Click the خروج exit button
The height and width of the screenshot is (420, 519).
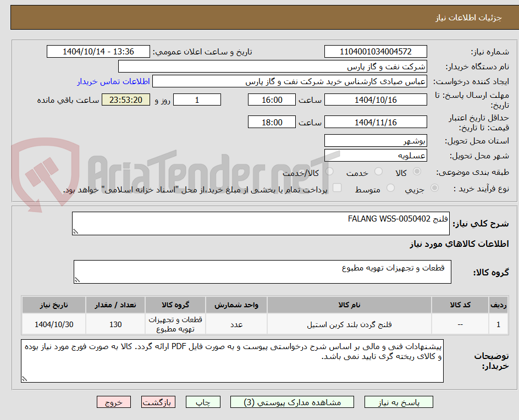pos(114,402)
